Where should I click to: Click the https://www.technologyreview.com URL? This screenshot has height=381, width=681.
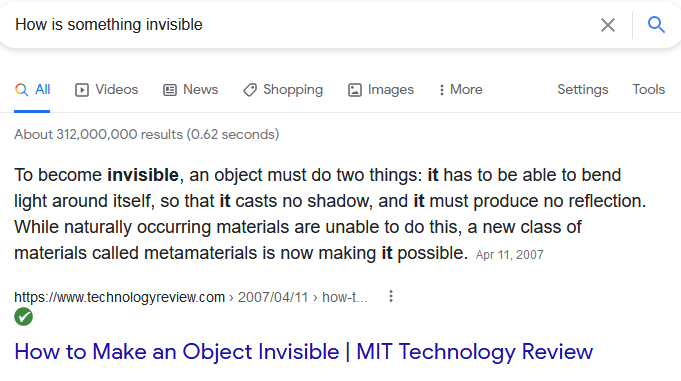119,297
